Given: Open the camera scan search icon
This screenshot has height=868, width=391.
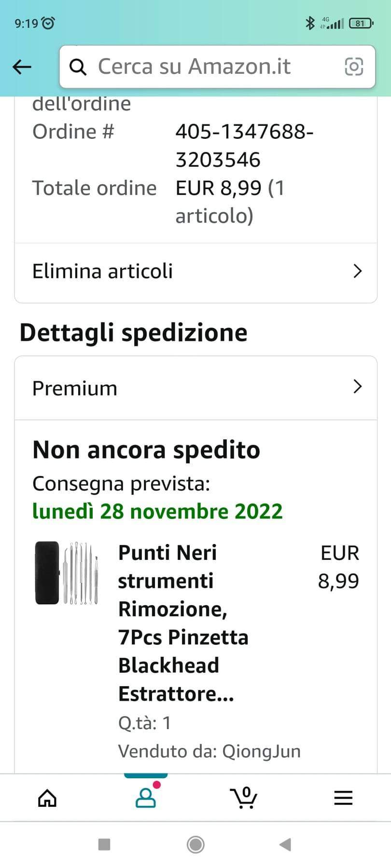Looking at the screenshot, I should pyautogui.click(x=353, y=67).
